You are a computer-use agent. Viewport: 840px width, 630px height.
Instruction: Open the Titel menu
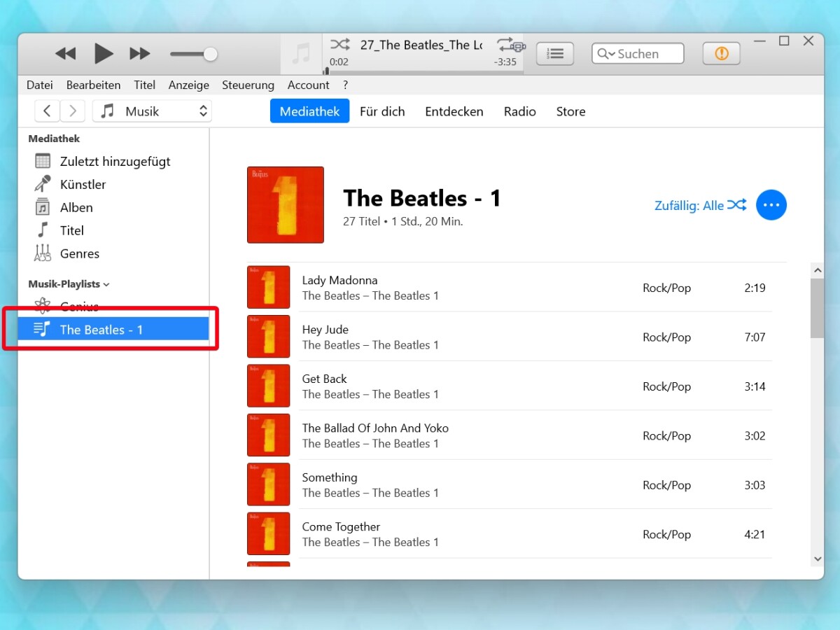[x=145, y=85]
